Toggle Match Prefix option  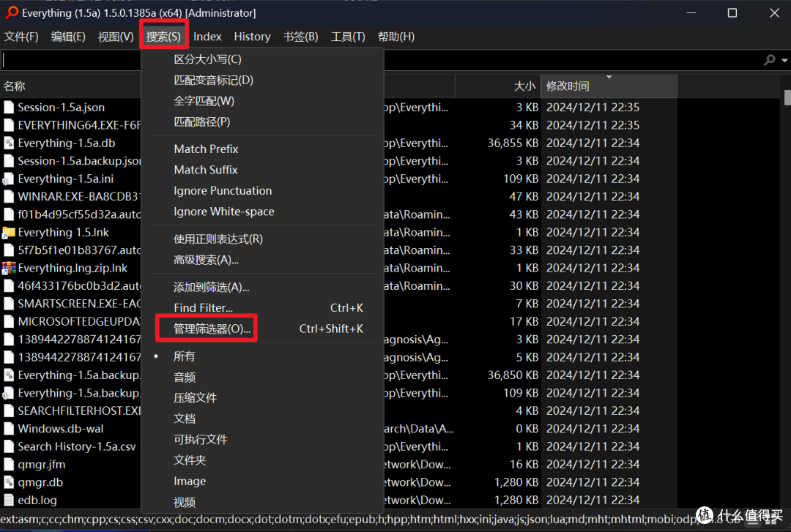(262, 149)
